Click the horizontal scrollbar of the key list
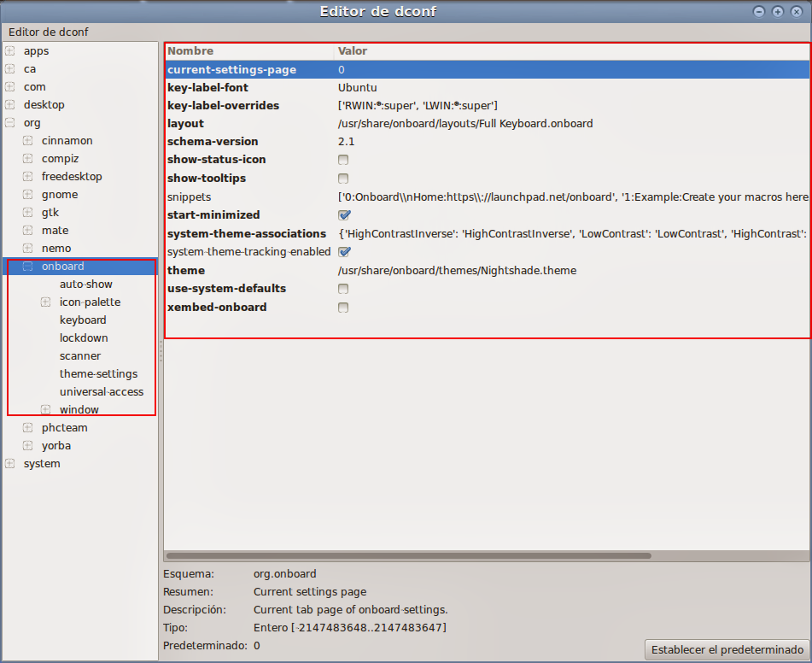 click(409, 555)
